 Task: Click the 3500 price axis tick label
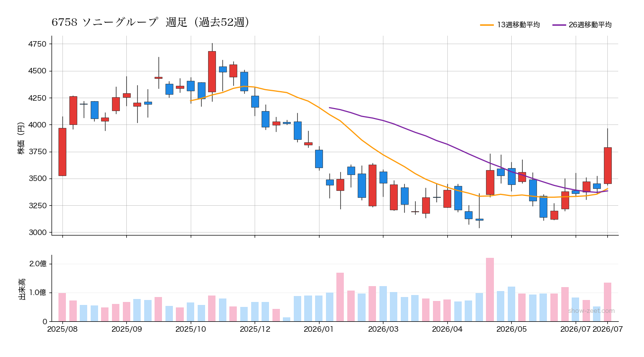pyautogui.click(x=38, y=178)
